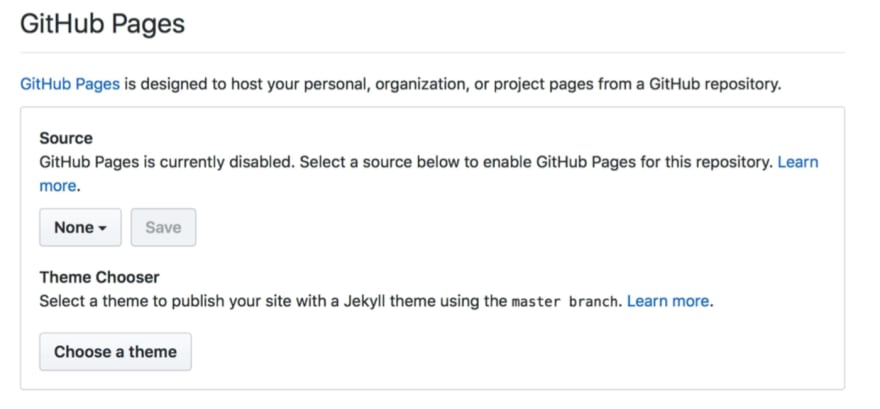
Task: Click the monospace master branch text
Action: coord(564,302)
